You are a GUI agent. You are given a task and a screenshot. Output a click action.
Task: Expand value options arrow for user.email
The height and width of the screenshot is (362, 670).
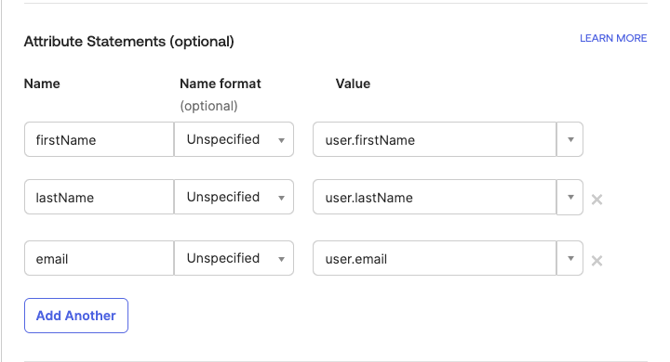pos(570,258)
